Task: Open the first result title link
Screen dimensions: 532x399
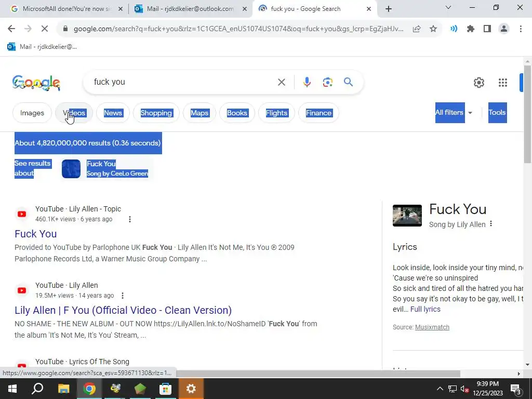Action: [36, 234]
